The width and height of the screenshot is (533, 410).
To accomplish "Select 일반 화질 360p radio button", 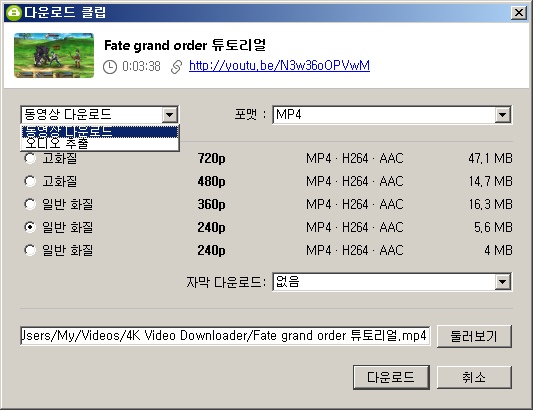I will coord(30,204).
